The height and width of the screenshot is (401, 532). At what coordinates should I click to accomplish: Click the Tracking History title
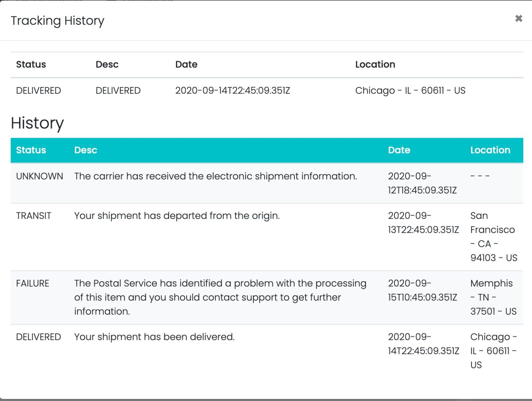point(57,21)
